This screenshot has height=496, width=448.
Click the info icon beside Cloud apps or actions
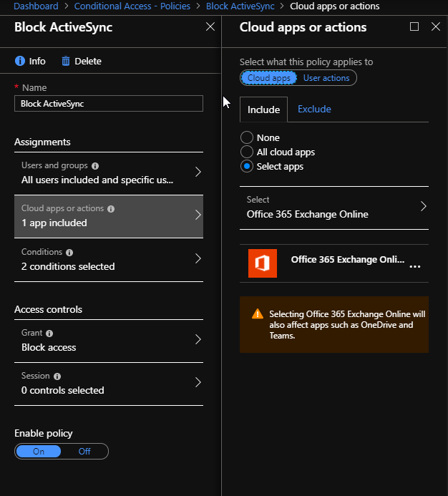(x=111, y=209)
